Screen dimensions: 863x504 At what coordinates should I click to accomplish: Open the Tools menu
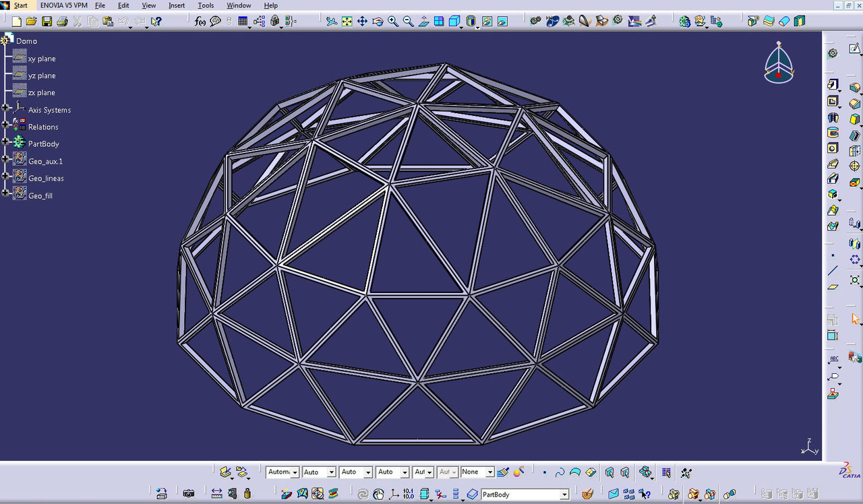click(x=206, y=5)
